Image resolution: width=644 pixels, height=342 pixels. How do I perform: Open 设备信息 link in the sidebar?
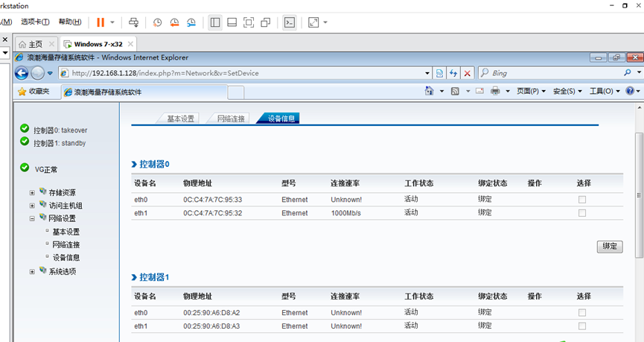[66, 258]
